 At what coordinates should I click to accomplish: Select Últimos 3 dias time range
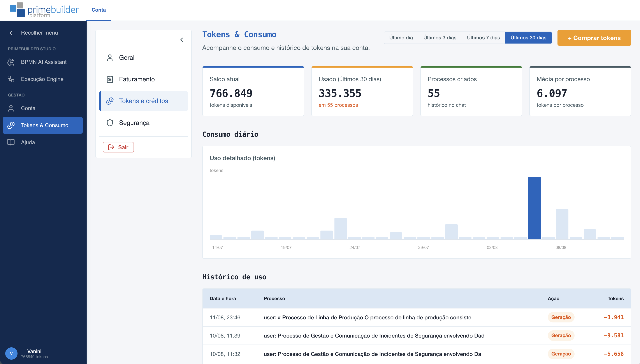pyautogui.click(x=440, y=38)
